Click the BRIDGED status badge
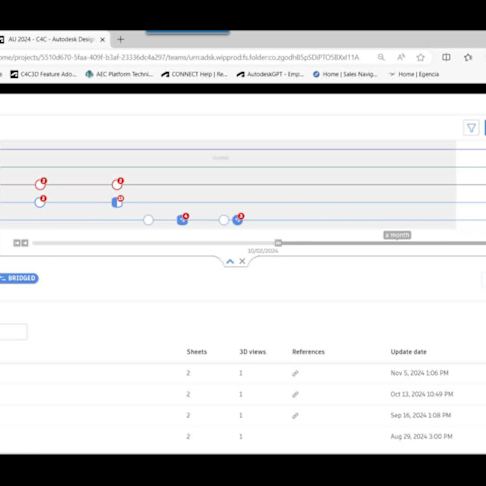The image size is (486, 486). tap(19, 278)
